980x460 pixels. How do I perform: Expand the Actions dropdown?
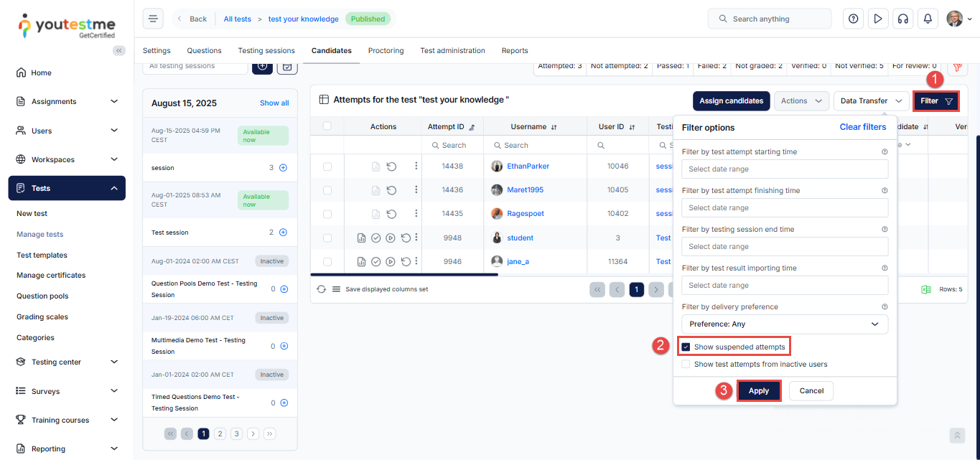801,101
